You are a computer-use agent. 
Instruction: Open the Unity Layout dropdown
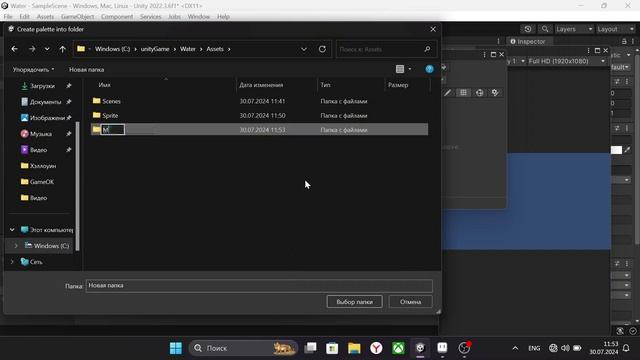616,29
